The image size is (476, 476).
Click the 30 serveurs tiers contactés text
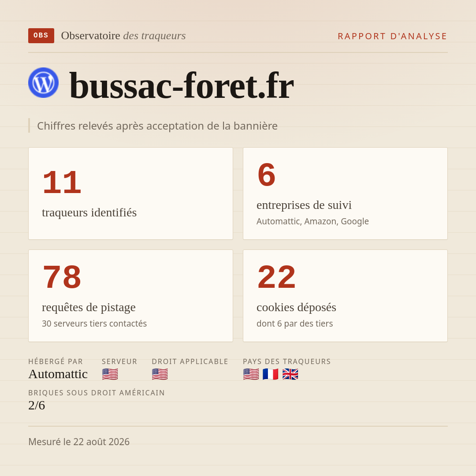[x=94, y=324]
